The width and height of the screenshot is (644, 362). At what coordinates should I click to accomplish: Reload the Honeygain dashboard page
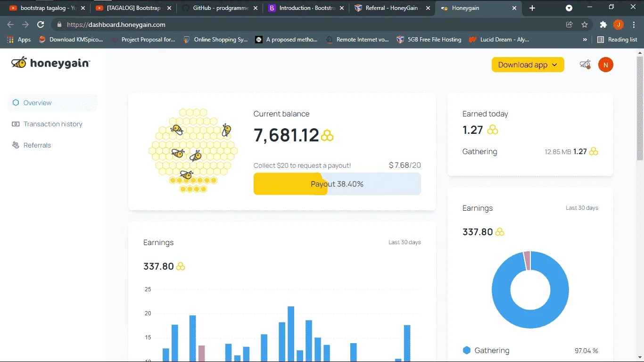[41, 25]
